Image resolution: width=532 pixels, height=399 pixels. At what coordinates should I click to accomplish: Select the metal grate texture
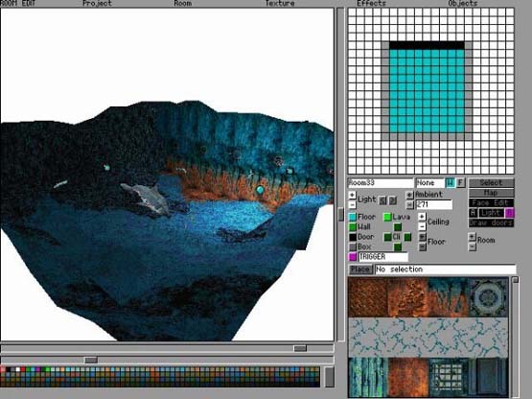coord(448,377)
